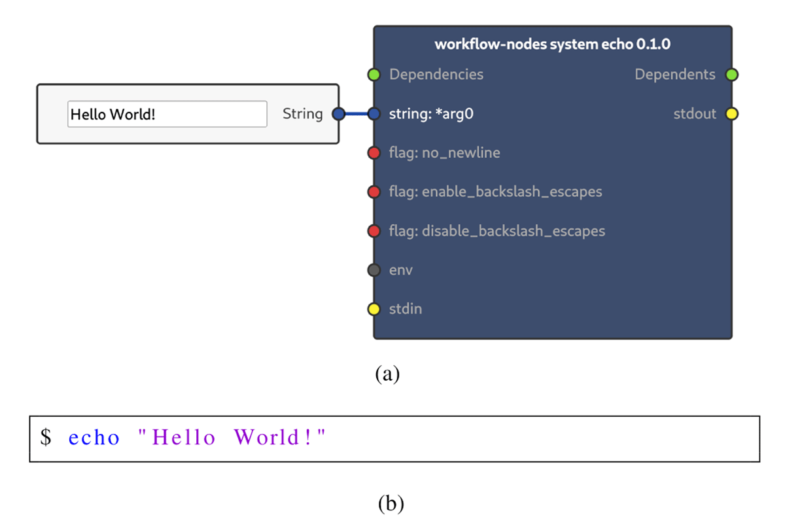Viewport: 785px width, 532px height.
Task: Click the red disable_backslash_escapes flag port
Action: pos(374,231)
